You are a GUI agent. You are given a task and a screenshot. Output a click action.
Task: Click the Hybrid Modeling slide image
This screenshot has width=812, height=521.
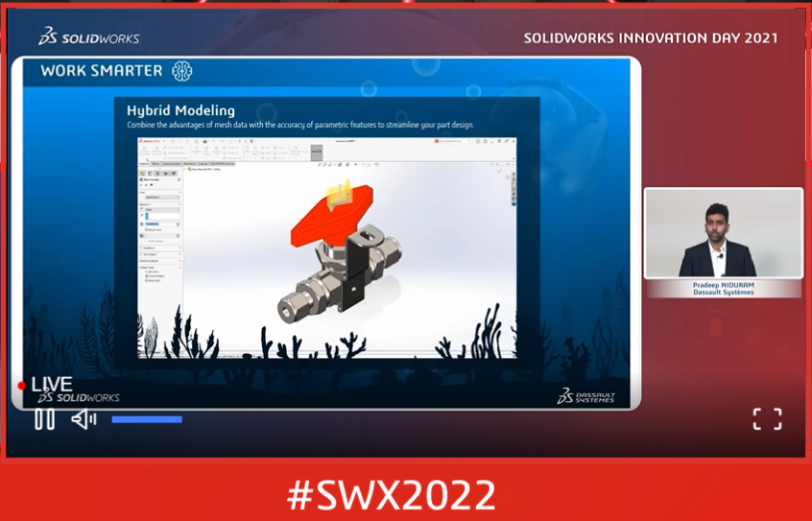coord(326,249)
